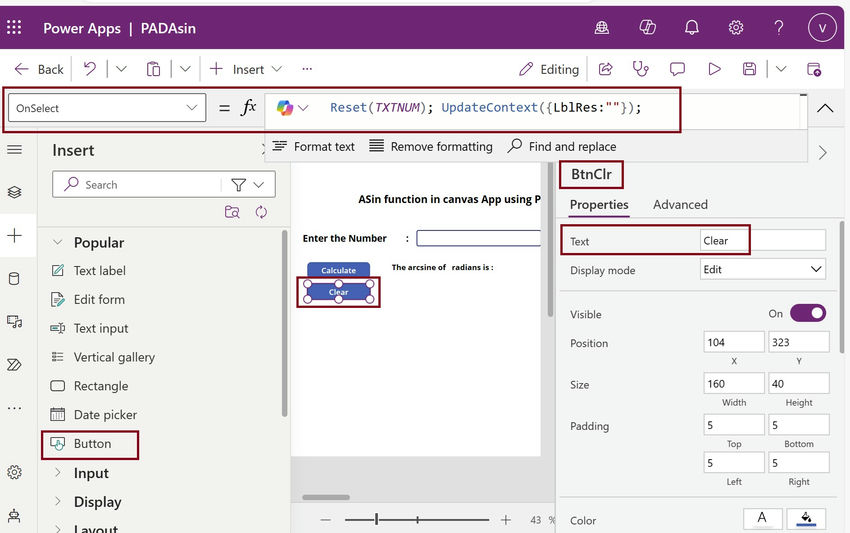Click Format text
This screenshot has width=850, height=533.
point(313,146)
